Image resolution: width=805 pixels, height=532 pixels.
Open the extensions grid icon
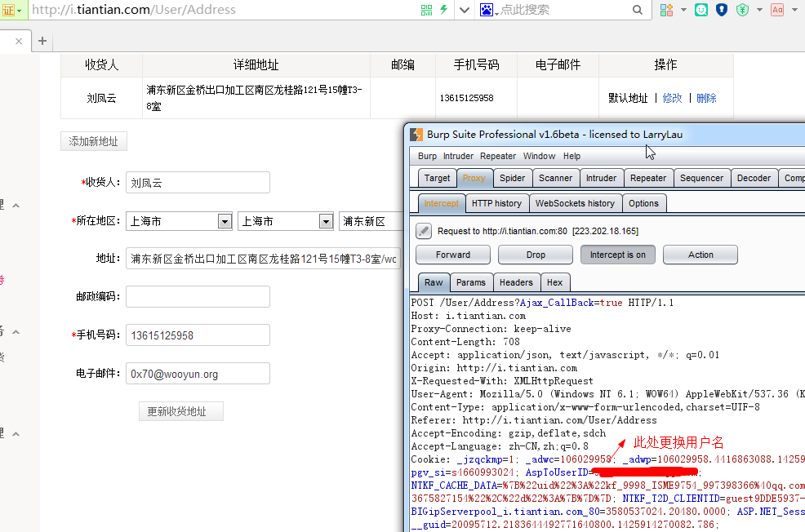click(666, 10)
